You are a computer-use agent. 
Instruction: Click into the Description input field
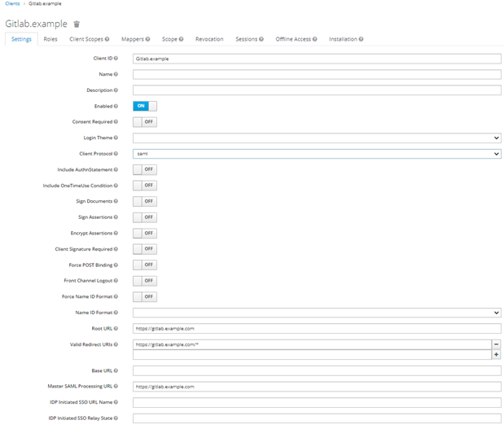(x=317, y=90)
